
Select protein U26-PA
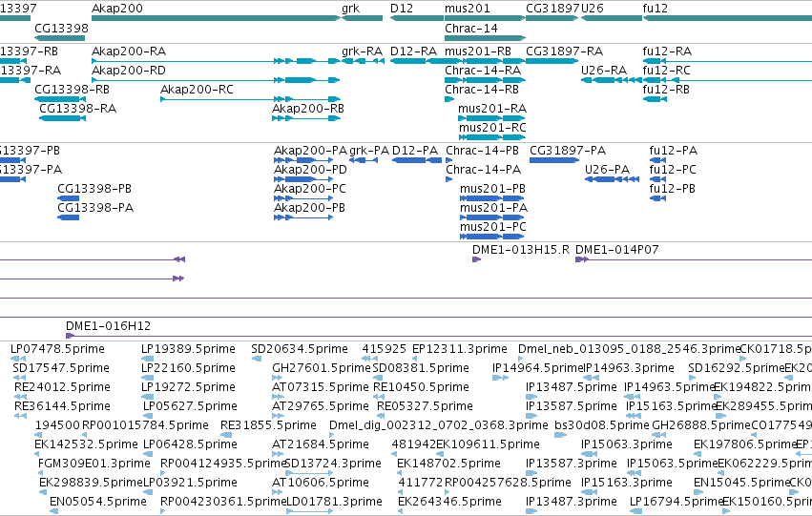(x=612, y=179)
